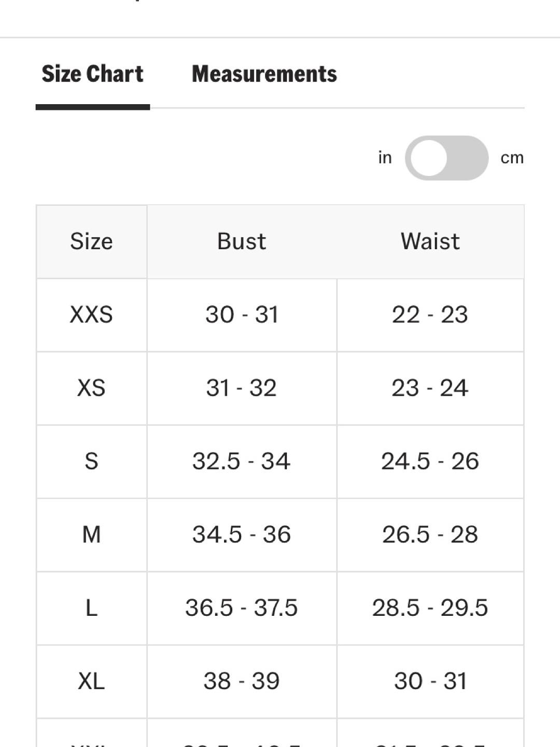
Task: Select the 'in' unit label
Action: 385,157
